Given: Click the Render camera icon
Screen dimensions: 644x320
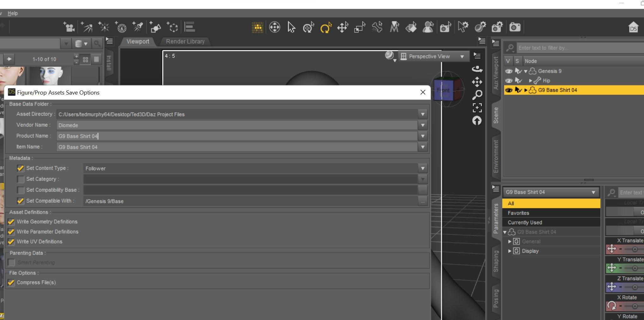Looking at the screenshot, I should [515, 28].
